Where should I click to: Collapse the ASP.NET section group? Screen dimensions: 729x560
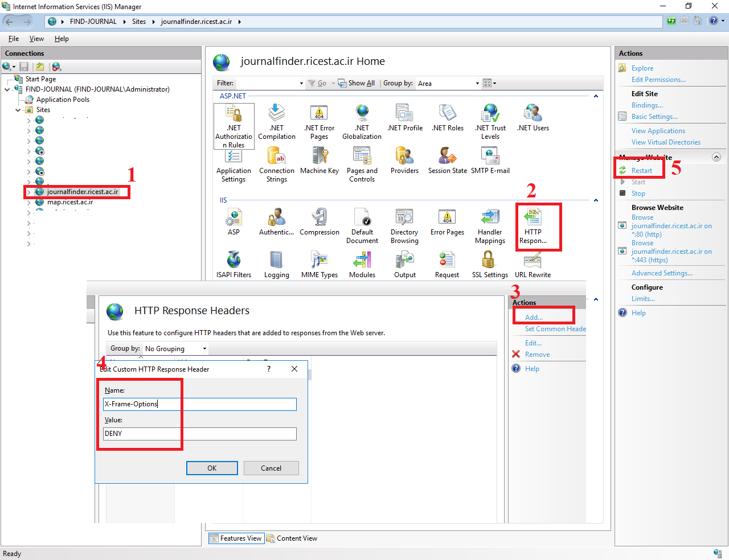point(596,96)
